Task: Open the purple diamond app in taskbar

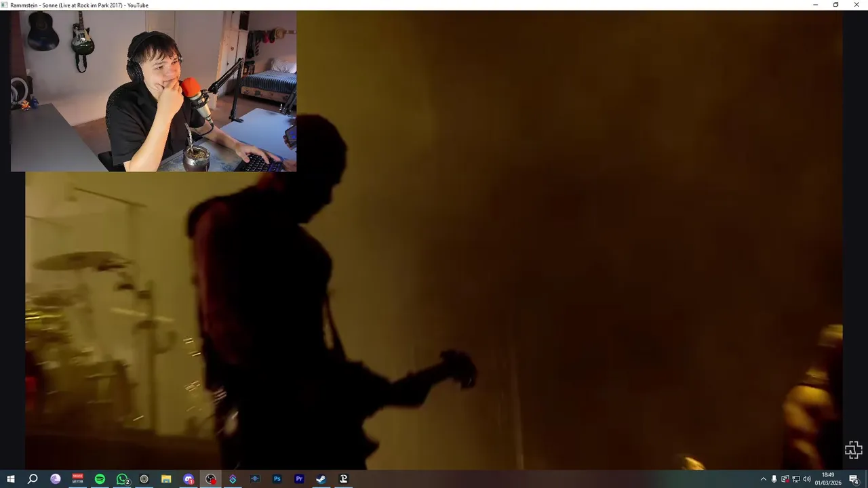Action: (233, 479)
